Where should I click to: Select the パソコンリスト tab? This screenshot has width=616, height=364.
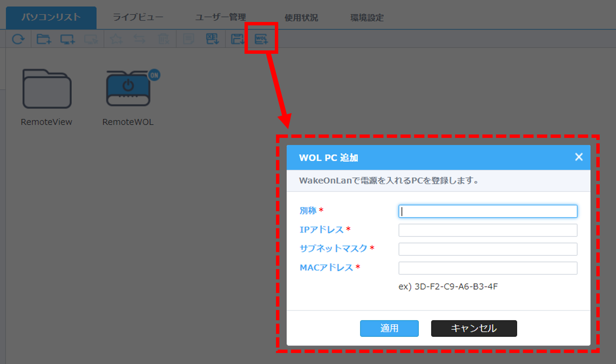(x=51, y=17)
